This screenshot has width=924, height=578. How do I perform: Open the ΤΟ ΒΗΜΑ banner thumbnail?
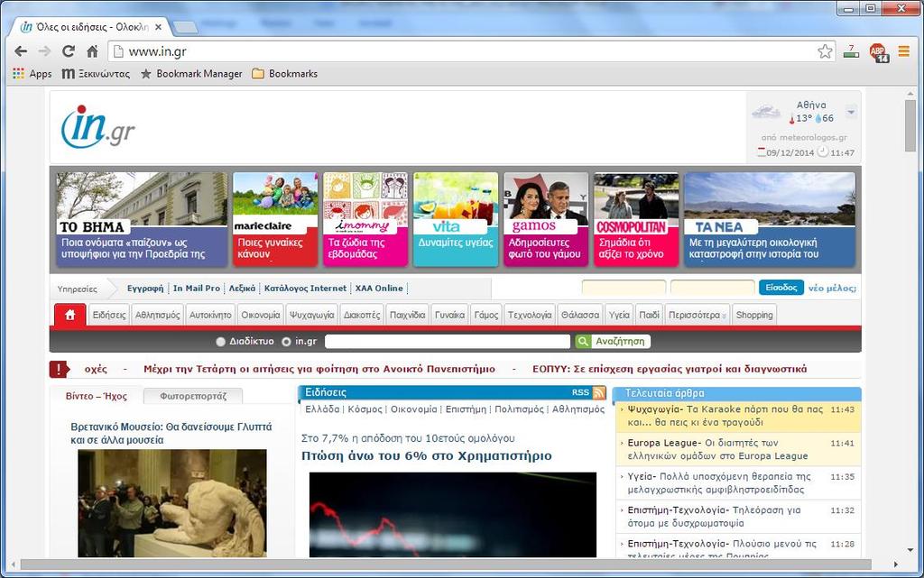coord(142,219)
